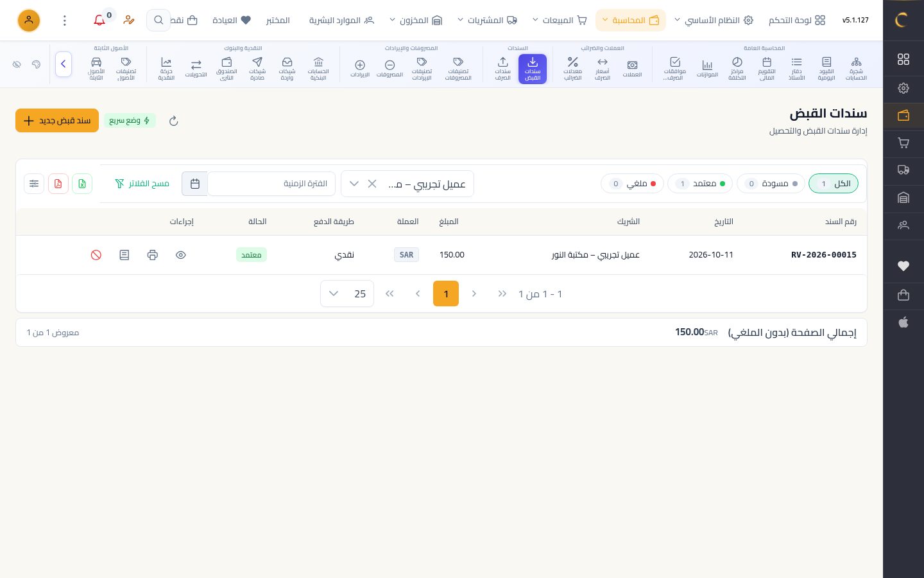924x578 pixels.
Task: Create new receipt voucher (سند قبض جديد)
Action: tap(57, 121)
